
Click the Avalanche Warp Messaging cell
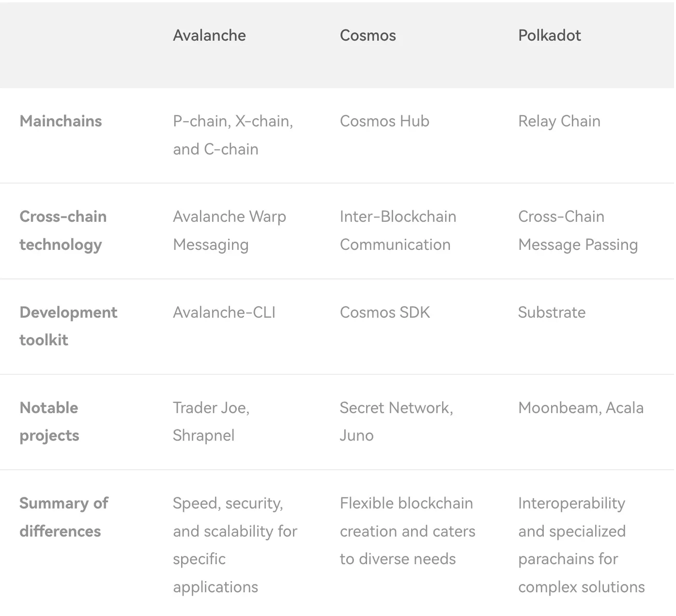230,231
